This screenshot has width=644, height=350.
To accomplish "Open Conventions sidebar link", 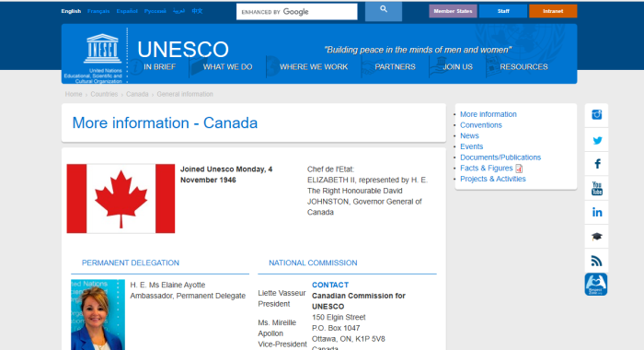I will pos(481,125).
